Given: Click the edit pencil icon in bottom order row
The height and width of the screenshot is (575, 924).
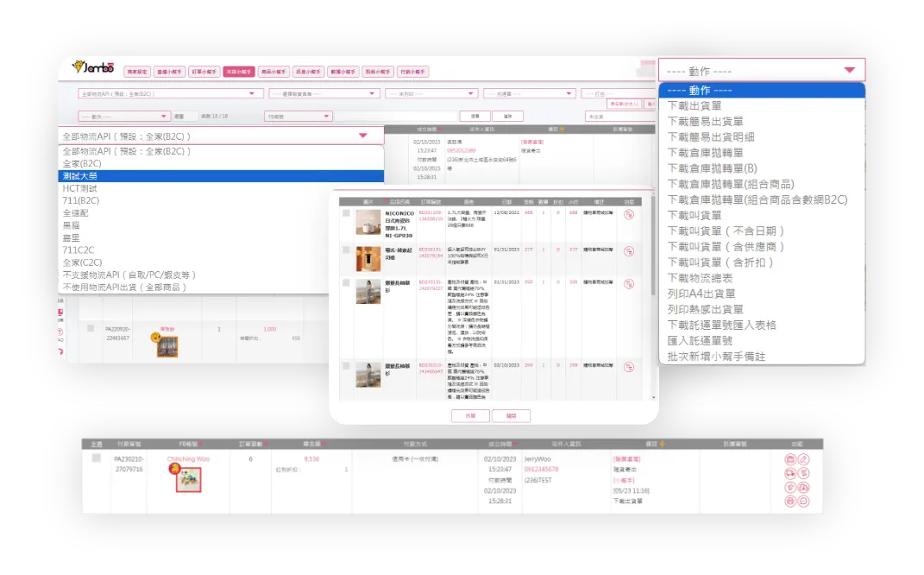Looking at the screenshot, I should click(x=803, y=459).
